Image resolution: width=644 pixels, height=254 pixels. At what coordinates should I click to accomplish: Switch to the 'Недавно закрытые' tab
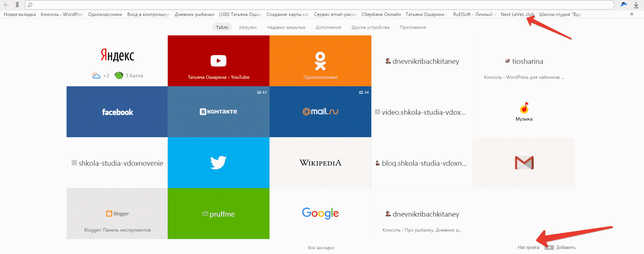(286, 27)
